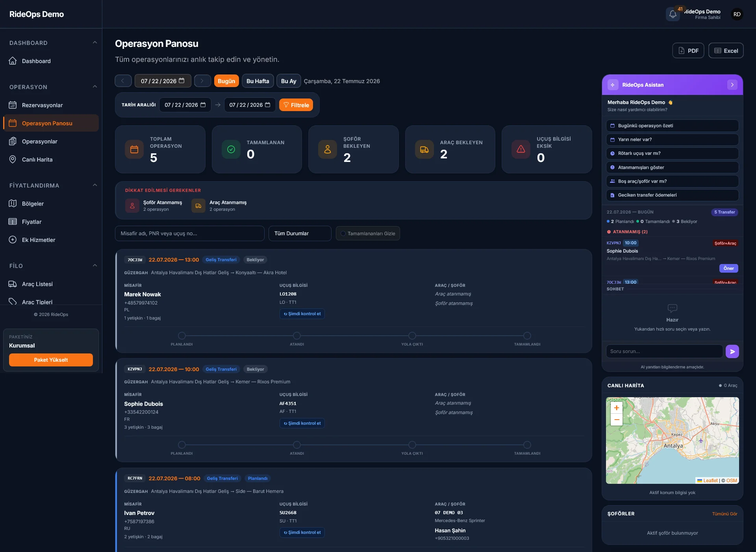
Task: Click the Fiyatlar table icon
Action: [13, 222]
